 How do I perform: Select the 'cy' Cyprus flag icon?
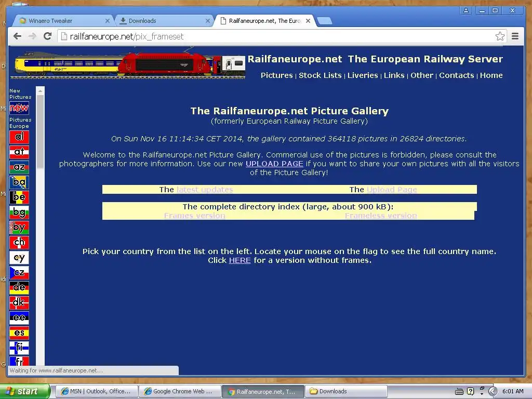[x=19, y=258]
